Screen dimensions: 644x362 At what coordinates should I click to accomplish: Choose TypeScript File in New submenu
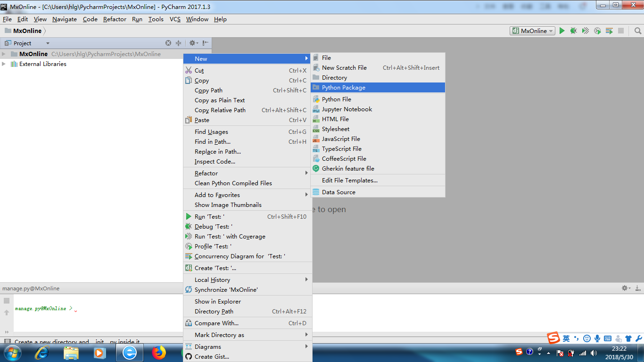(x=378, y=148)
